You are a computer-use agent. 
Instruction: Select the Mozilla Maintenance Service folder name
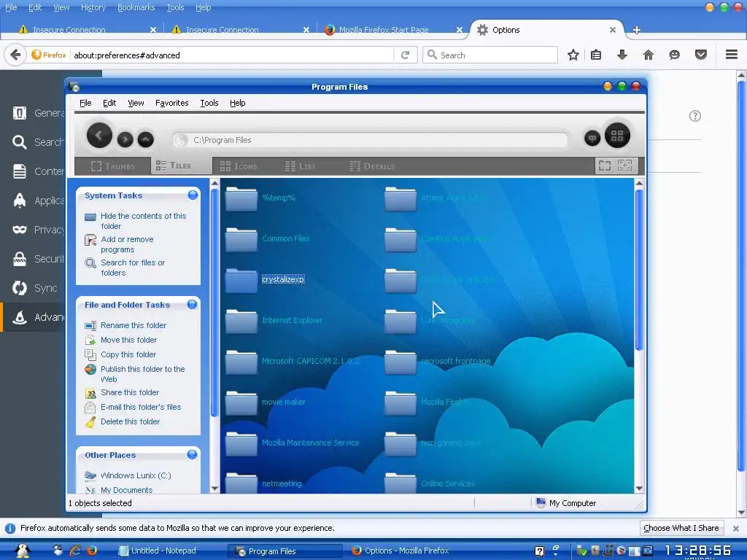point(310,443)
